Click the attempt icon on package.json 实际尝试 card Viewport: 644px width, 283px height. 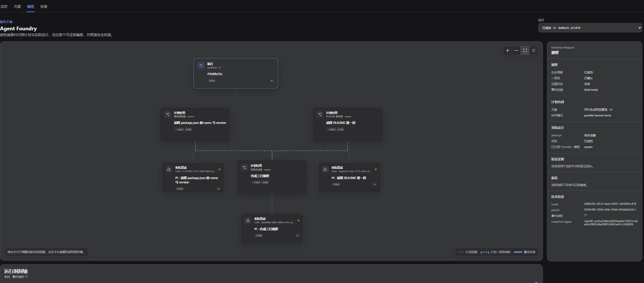point(169,169)
